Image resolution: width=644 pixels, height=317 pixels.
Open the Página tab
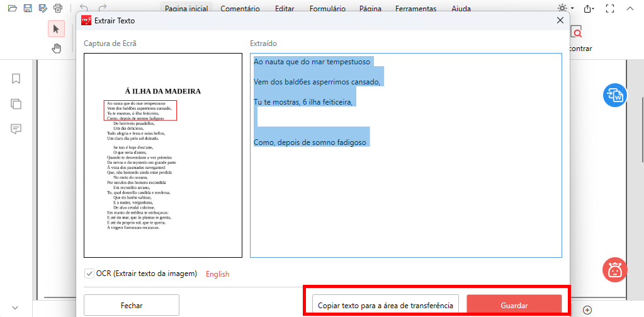(370, 8)
